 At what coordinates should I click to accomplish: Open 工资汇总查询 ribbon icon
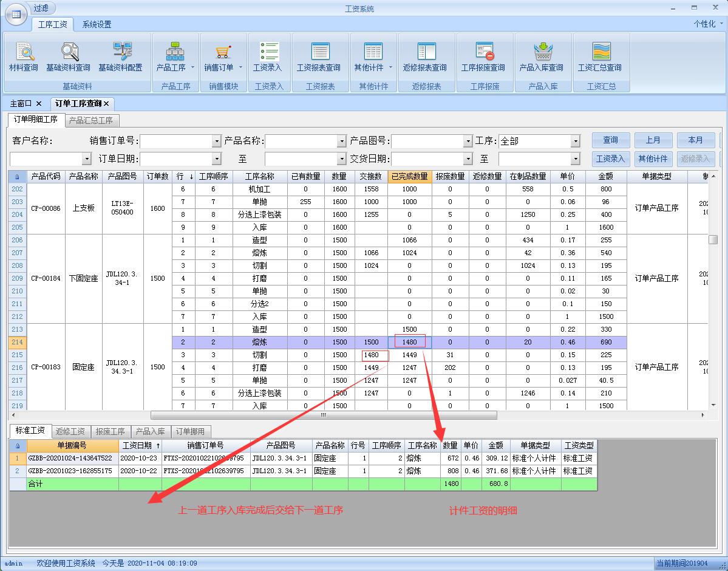(x=599, y=57)
